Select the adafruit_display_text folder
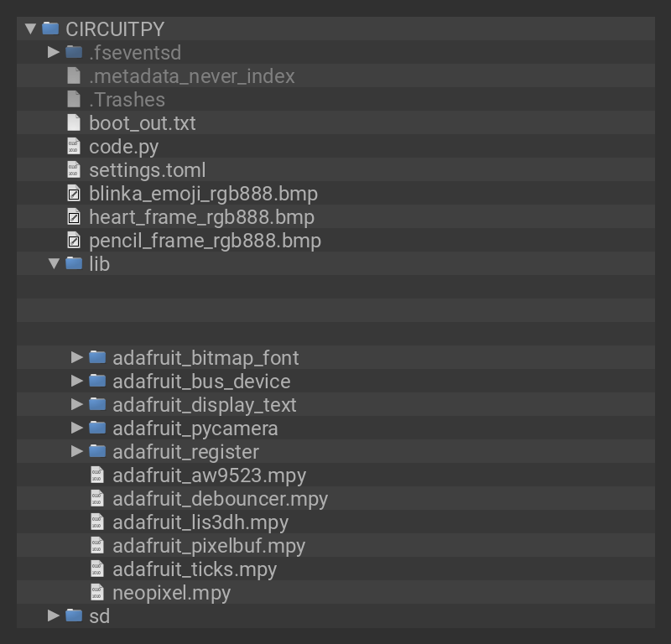The image size is (671, 644). 204,404
